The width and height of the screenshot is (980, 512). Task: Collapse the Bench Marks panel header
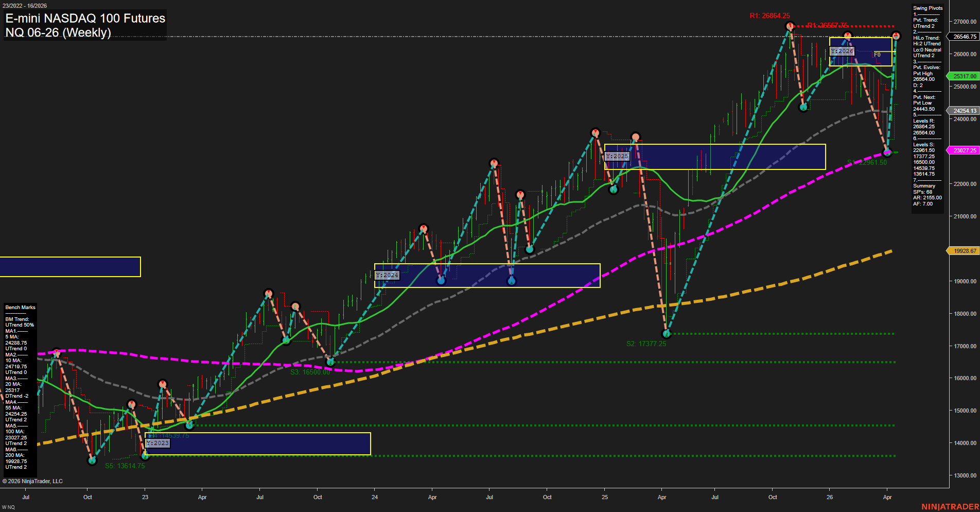[x=20, y=307]
